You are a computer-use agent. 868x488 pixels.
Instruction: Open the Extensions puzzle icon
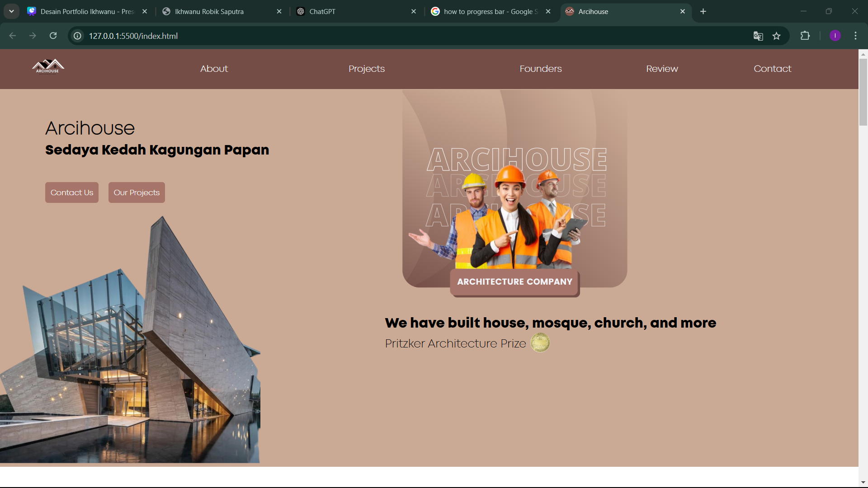click(x=805, y=36)
